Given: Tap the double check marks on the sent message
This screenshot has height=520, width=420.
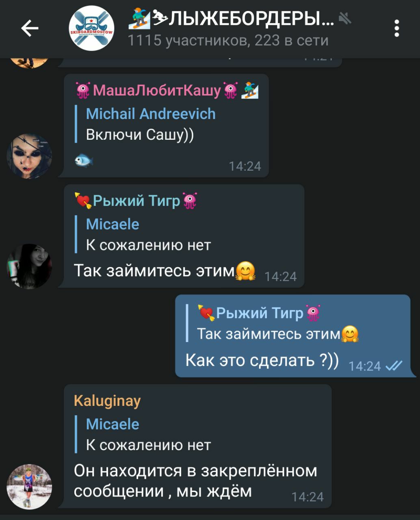Looking at the screenshot, I should (x=394, y=366).
